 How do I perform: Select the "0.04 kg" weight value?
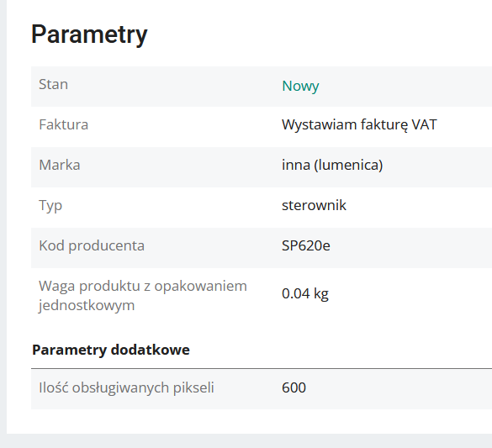(x=305, y=294)
